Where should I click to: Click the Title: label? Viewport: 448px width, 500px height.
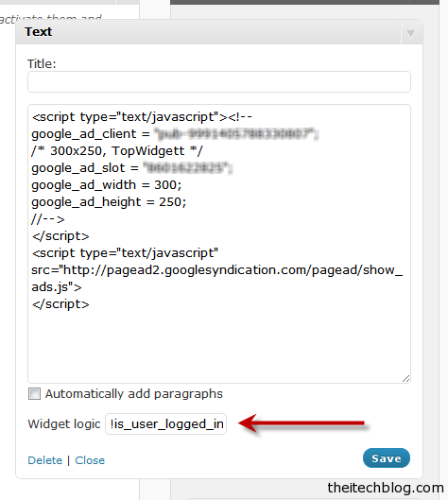click(42, 63)
